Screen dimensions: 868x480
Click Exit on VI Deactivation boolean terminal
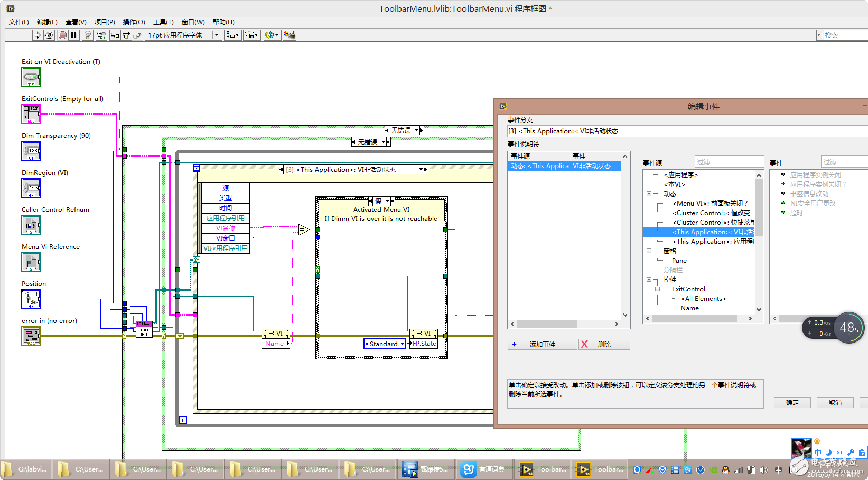pos(31,77)
